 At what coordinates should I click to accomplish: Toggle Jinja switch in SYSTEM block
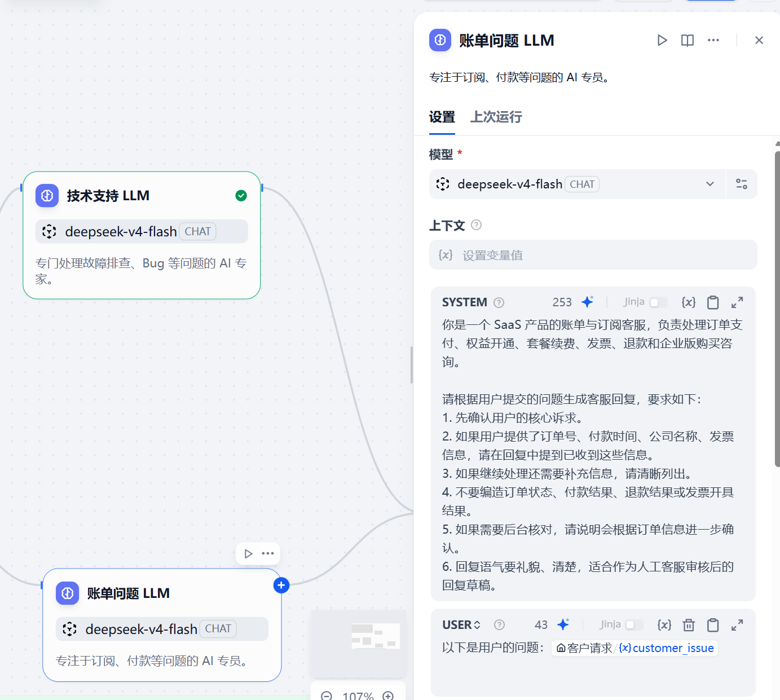click(x=658, y=302)
